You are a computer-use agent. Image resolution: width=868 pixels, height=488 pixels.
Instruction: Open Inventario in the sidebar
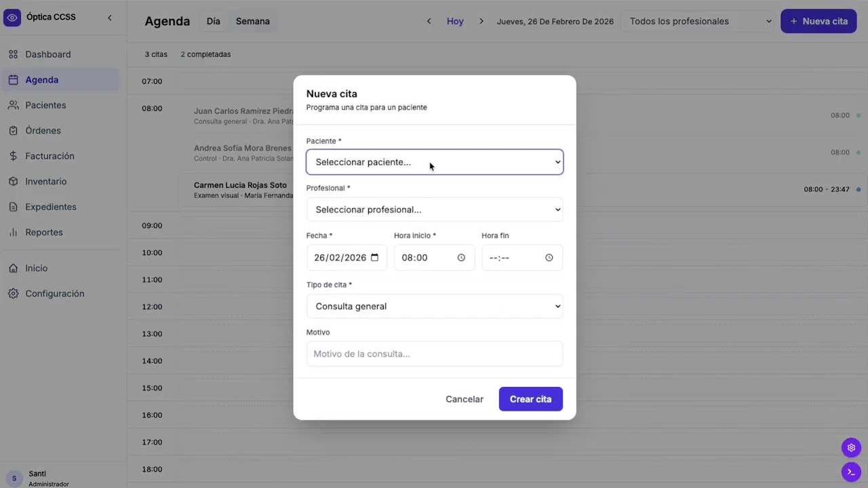[x=45, y=182]
